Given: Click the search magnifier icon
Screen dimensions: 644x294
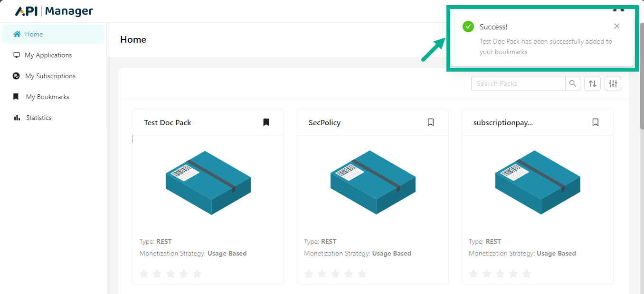Looking at the screenshot, I should (x=573, y=83).
